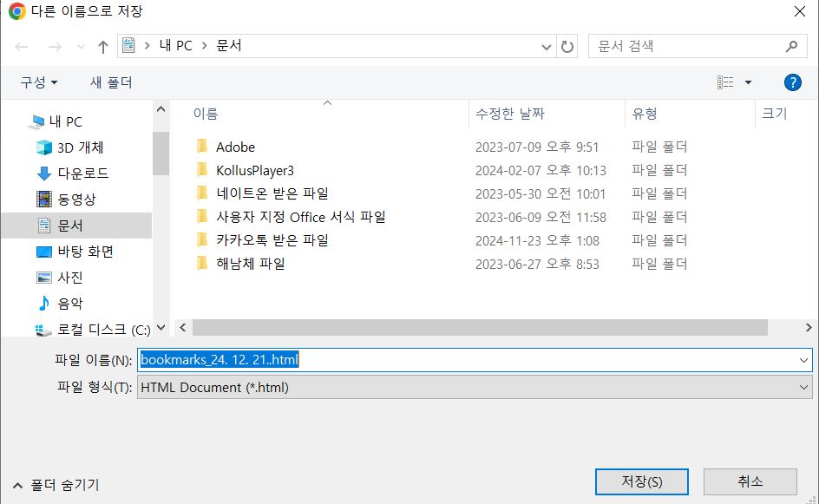Sort by the 이름 column header
This screenshot has height=504, width=819.
point(206,114)
